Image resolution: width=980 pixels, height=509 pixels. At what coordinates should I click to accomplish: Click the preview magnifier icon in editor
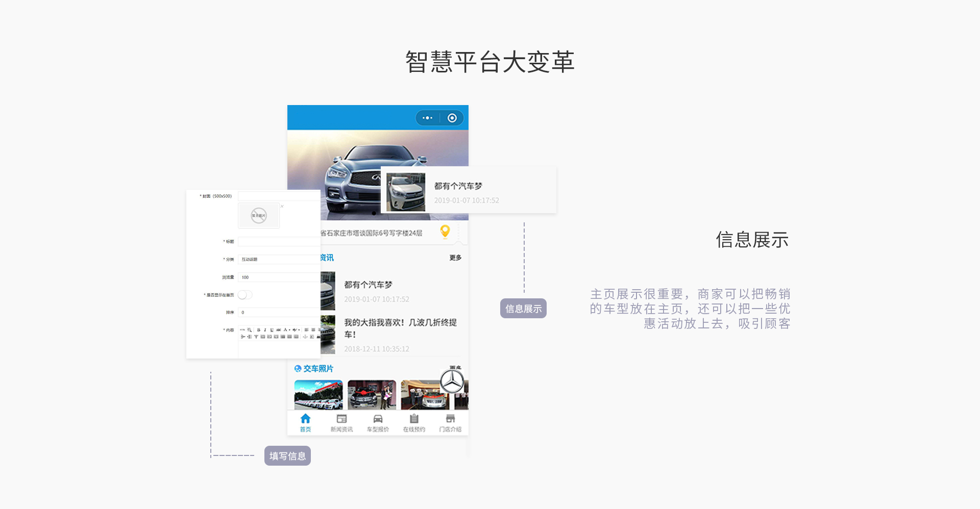250,330
